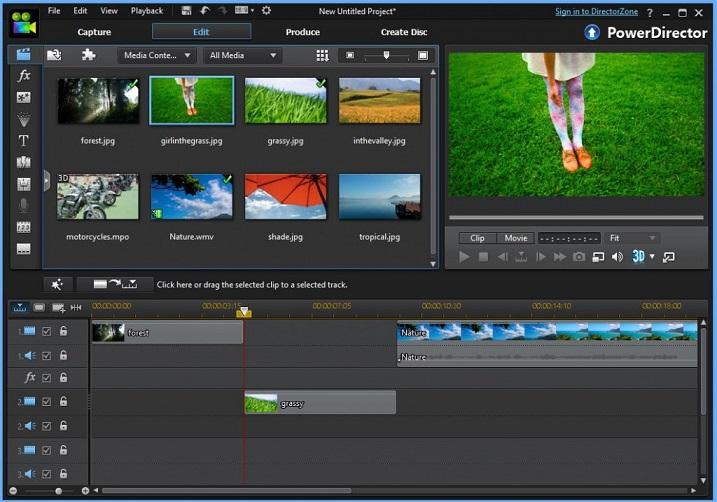
Task: Expand the Media Content dropdown
Action: 157,55
